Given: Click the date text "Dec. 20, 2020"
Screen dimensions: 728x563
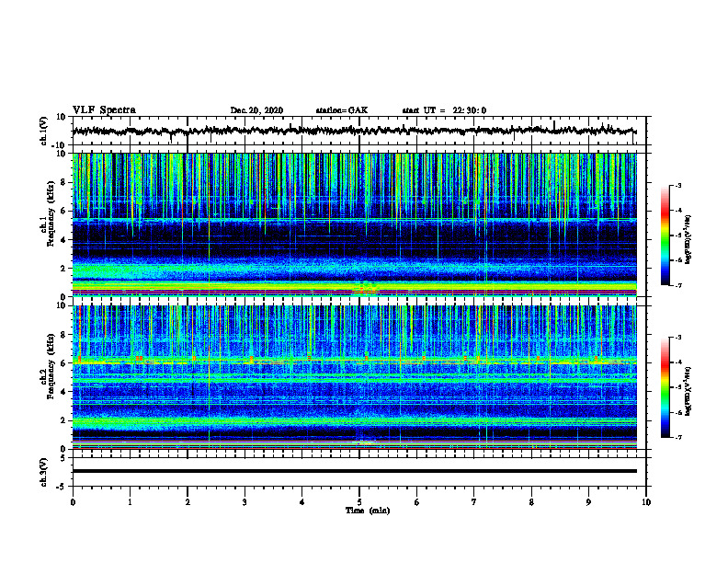Looking at the screenshot, I should tap(256, 110).
